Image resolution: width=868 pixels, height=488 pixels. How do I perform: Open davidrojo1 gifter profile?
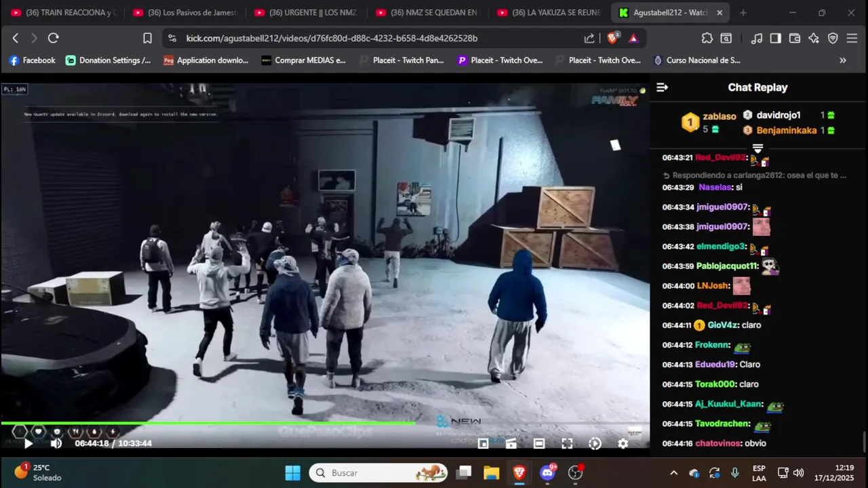(x=778, y=115)
